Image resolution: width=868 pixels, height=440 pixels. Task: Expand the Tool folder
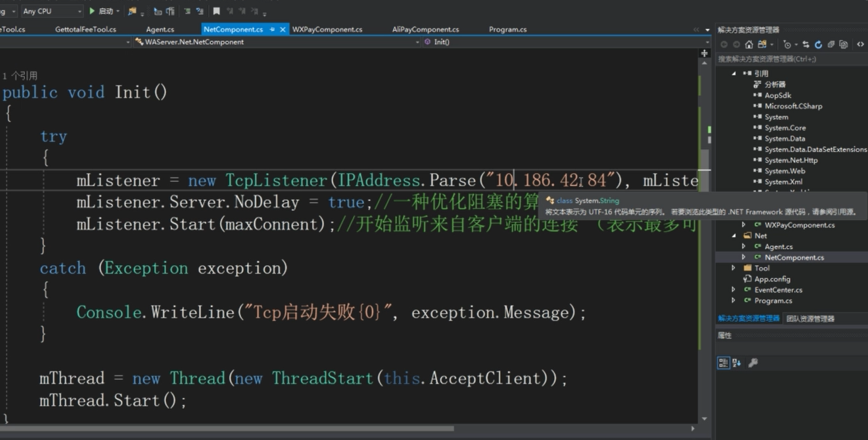tap(734, 268)
